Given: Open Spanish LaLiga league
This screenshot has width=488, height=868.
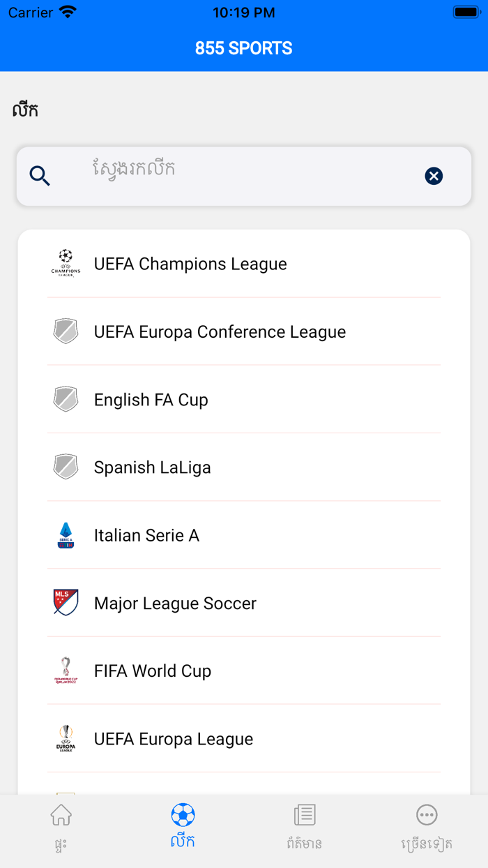Looking at the screenshot, I should 152,467.
